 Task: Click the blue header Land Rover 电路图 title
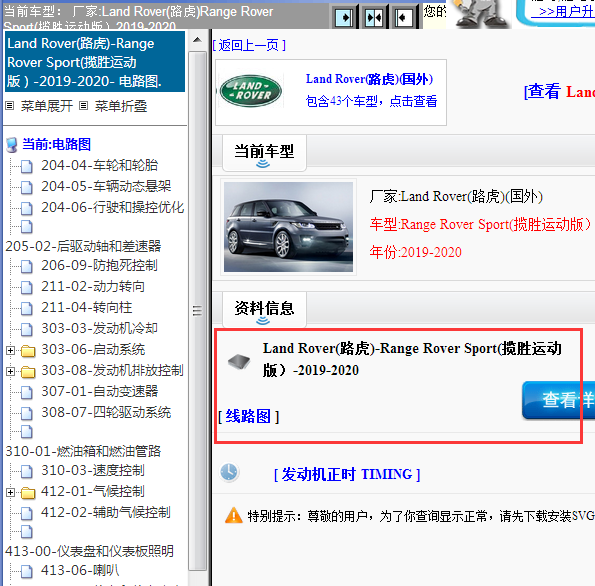point(95,62)
